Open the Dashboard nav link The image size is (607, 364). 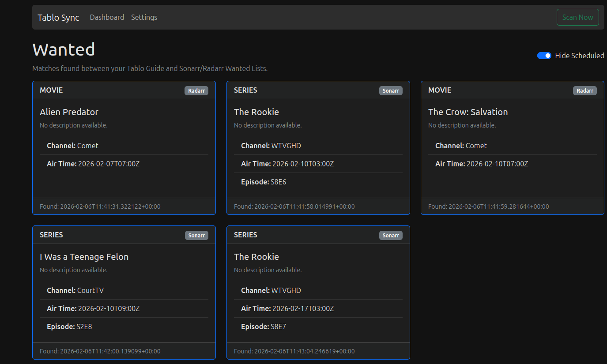[x=107, y=17]
